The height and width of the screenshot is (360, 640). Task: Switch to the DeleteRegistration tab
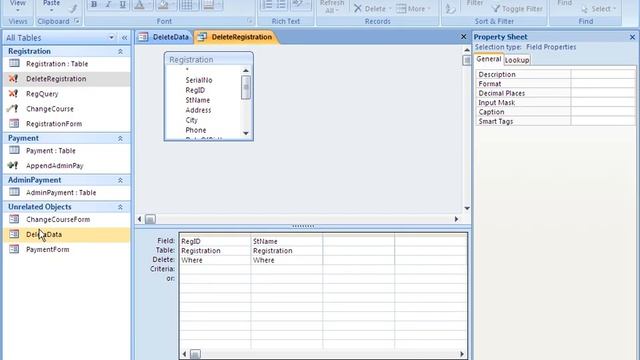point(236,37)
